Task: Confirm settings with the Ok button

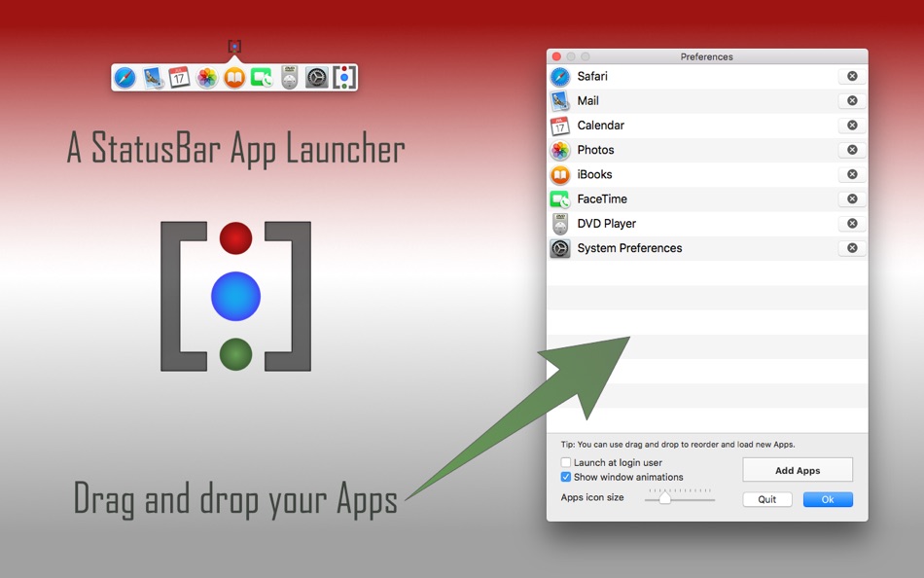Action: pos(828,499)
